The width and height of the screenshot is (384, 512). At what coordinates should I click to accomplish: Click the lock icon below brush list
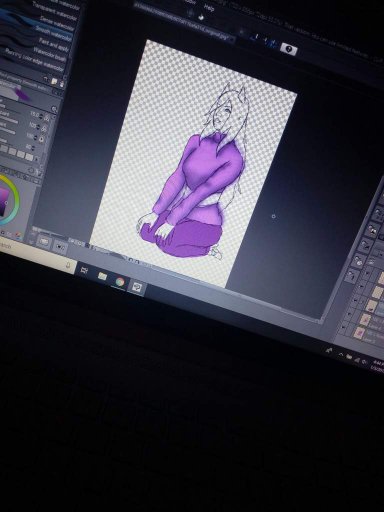click(63, 83)
